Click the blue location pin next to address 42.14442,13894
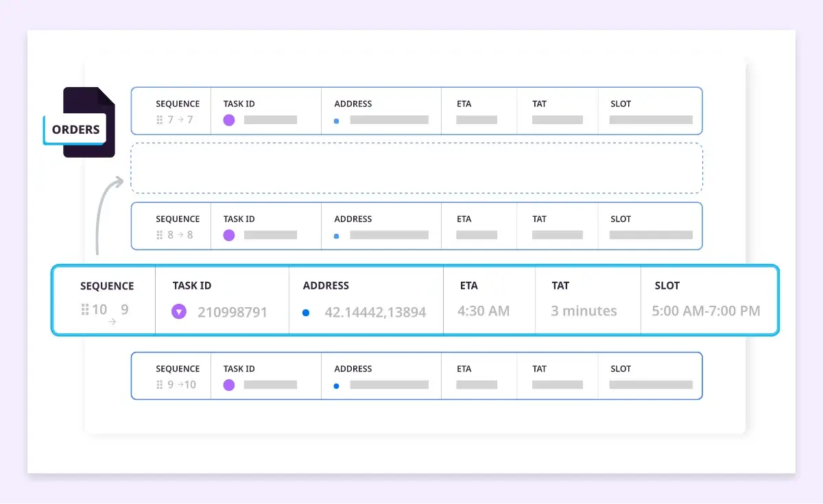This screenshot has height=504, width=823. point(305,313)
